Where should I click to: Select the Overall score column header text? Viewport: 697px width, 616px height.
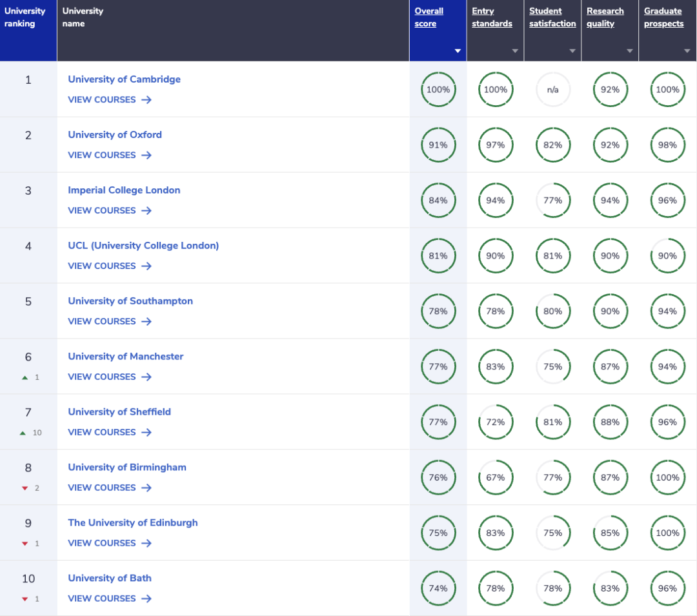(429, 17)
